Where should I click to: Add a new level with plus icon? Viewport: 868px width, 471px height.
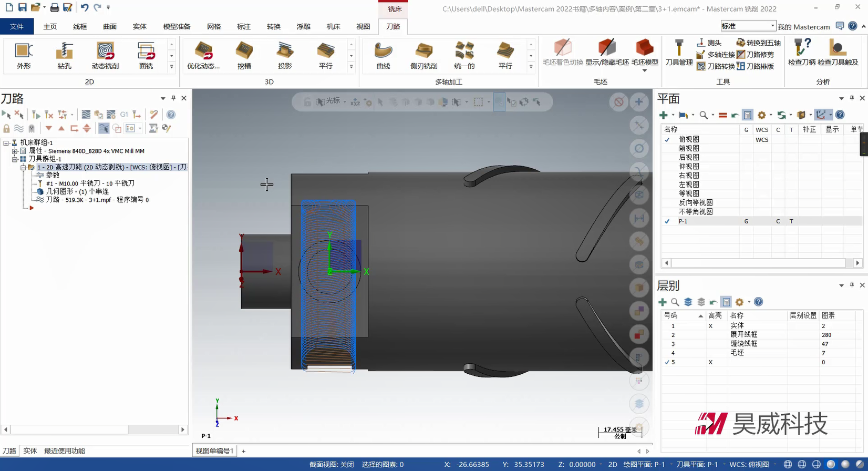click(x=663, y=302)
